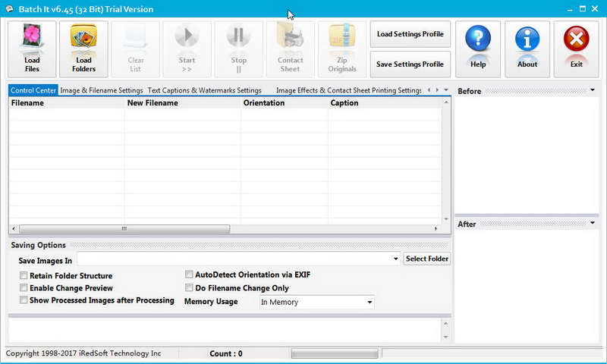Click the Load Files flower icon
Image resolution: width=607 pixels, height=364 pixels.
point(32,37)
